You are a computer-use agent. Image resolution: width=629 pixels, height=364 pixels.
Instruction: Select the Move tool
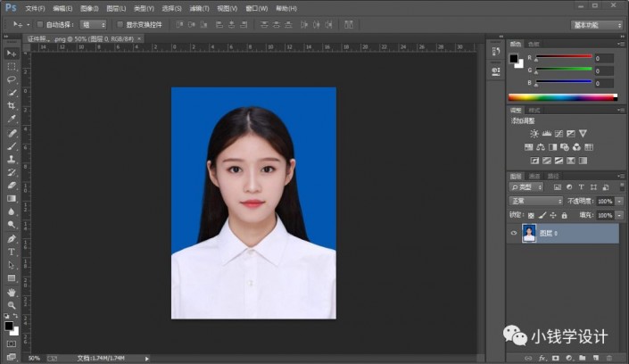point(12,53)
